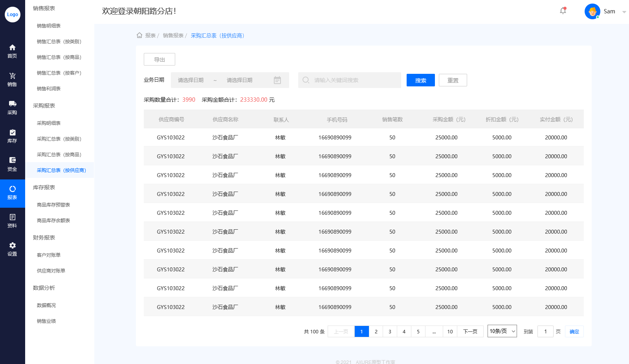Screen dimensions: 629x364
Task: Select current page 1 button
Action: (361, 331)
